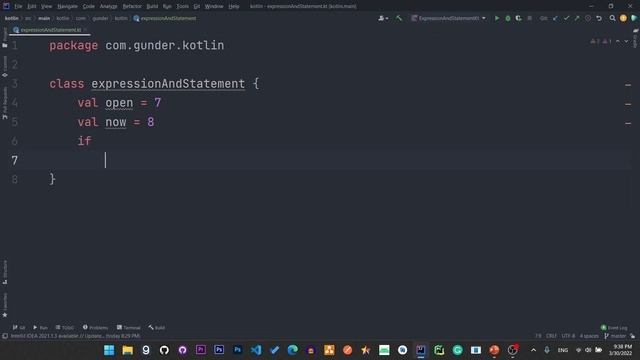Open Windows Start menu
640x360 pixels.
click(x=109, y=350)
